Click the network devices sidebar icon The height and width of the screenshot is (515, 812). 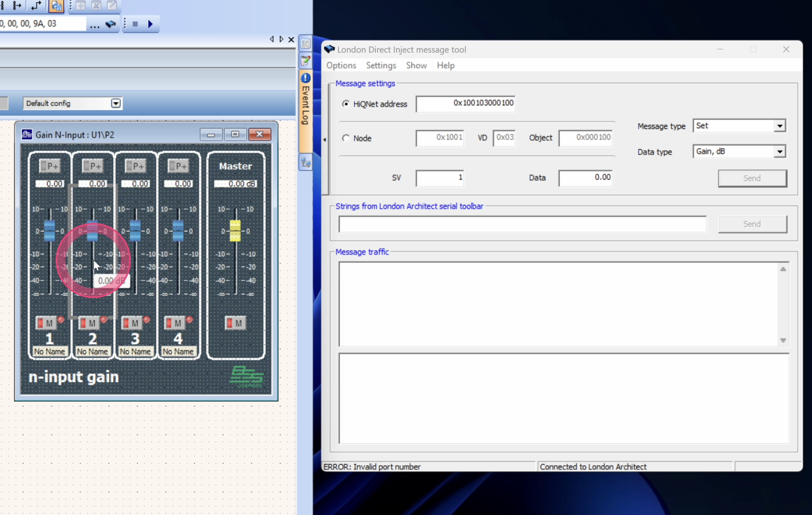click(305, 163)
